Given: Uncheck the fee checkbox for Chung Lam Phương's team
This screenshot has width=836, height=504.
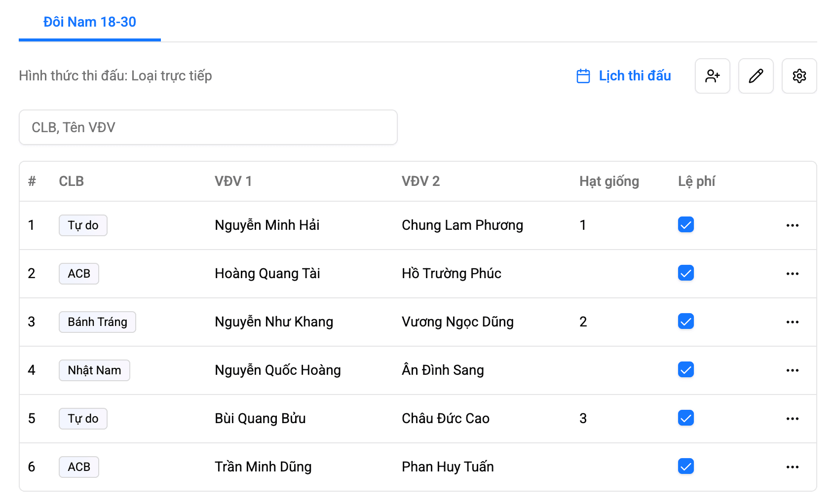Looking at the screenshot, I should point(685,224).
